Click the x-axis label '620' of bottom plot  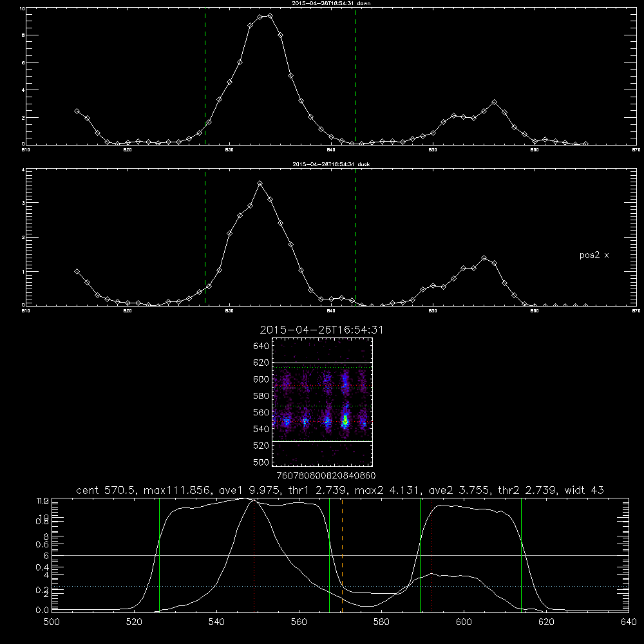(x=546, y=622)
